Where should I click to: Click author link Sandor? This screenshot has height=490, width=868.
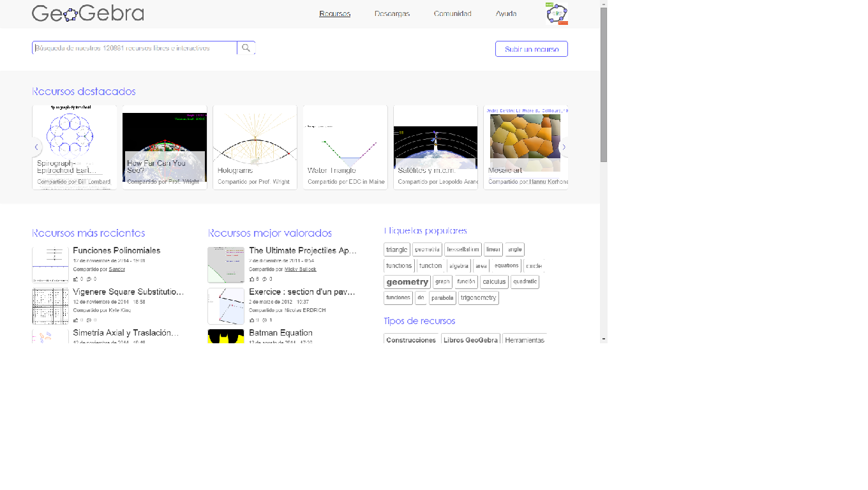[117, 269]
